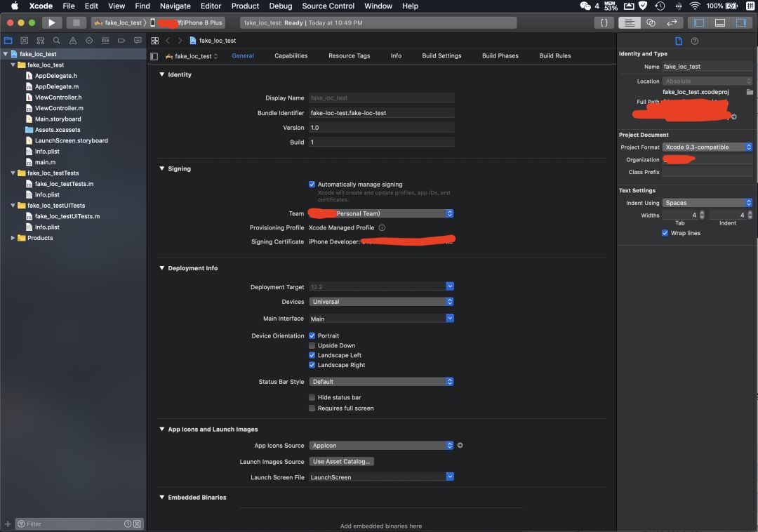Show the Project navigator folder icon
The height and width of the screenshot is (532, 758).
[8, 41]
